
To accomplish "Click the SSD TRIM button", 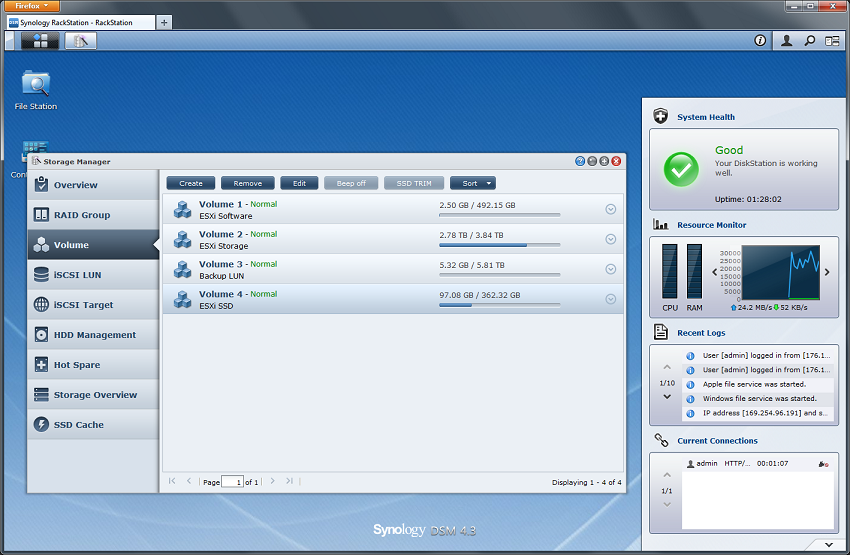I will pyautogui.click(x=414, y=183).
